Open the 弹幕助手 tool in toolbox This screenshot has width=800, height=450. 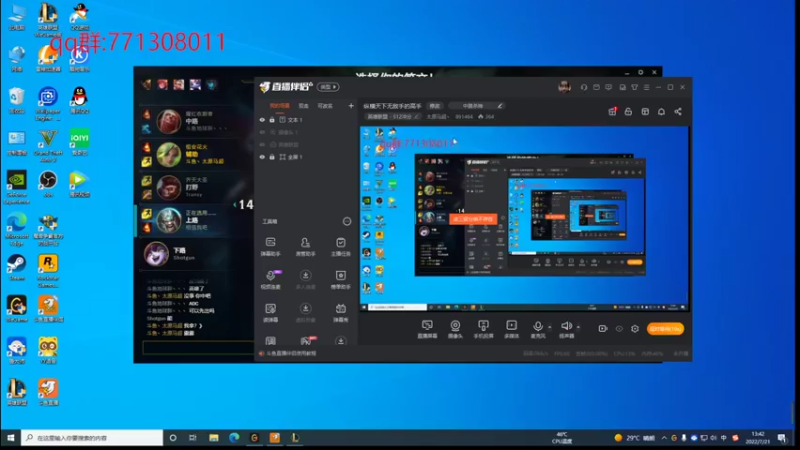[270, 246]
